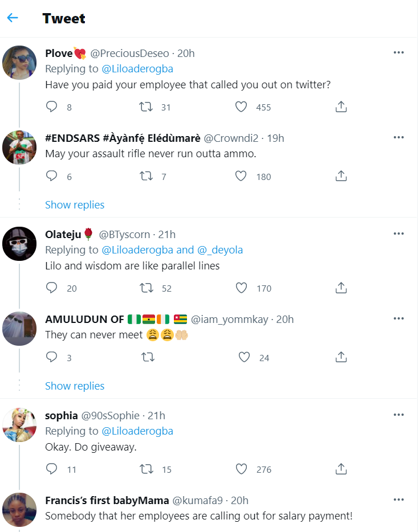Viewport: 419px width, 532px height.
Task: Share sophia's 'Do giveaway' tweet
Action: pyautogui.click(x=341, y=469)
